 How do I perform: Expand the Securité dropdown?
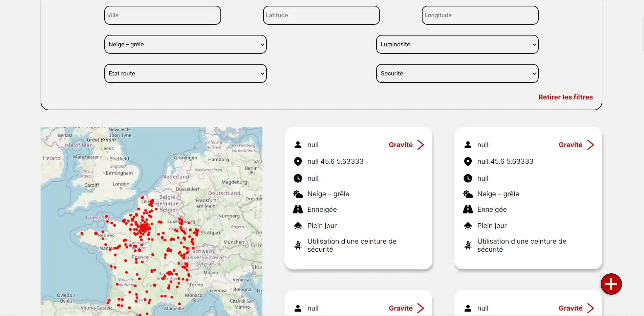tap(457, 73)
